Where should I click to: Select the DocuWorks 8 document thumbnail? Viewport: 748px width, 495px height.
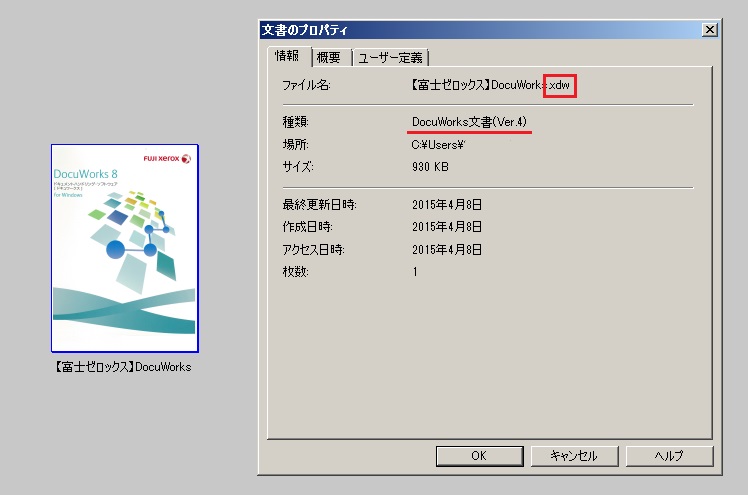[x=125, y=248]
